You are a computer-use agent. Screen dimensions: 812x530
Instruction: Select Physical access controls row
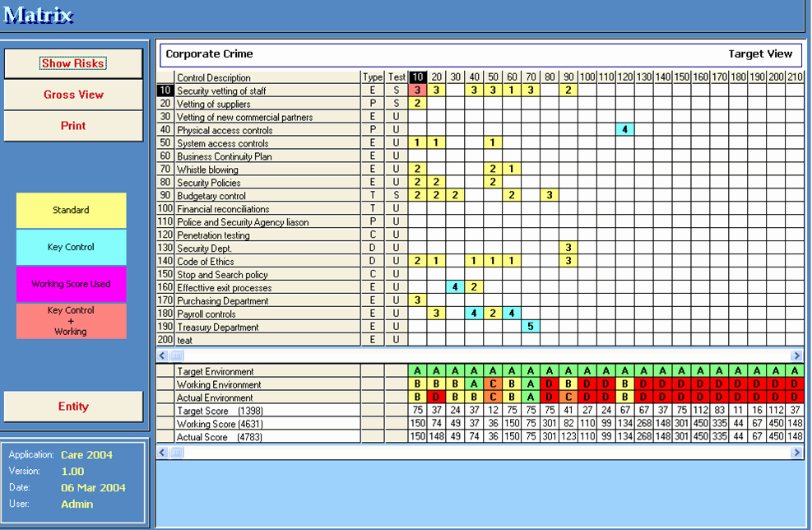click(x=267, y=130)
